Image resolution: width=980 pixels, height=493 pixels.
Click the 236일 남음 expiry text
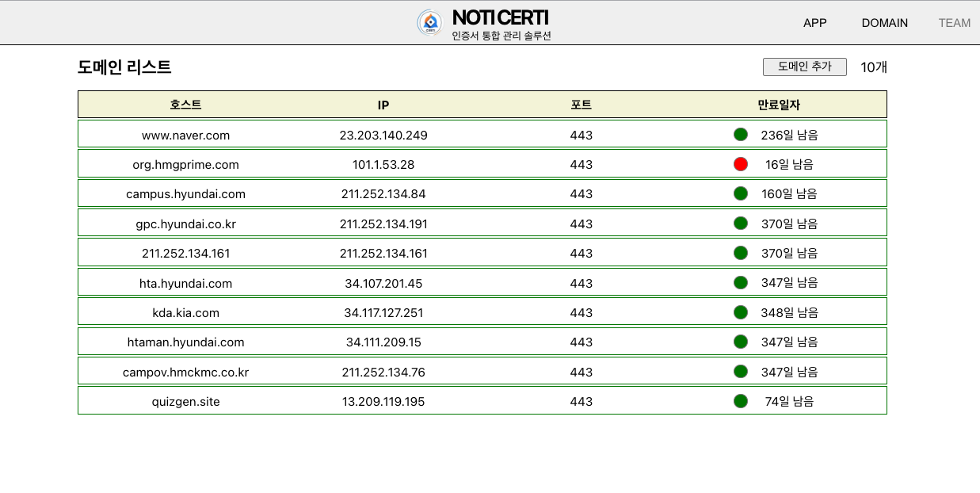tap(789, 135)
